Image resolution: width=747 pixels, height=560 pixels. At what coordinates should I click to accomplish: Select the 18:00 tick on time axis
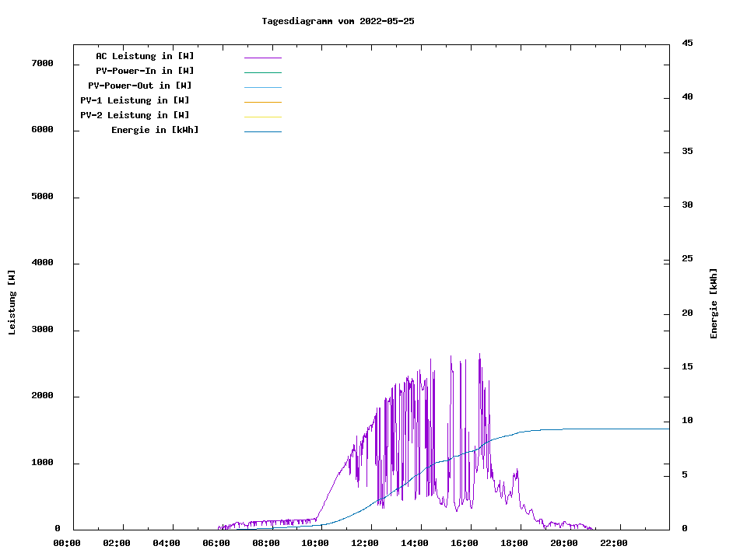click(514, 543)
